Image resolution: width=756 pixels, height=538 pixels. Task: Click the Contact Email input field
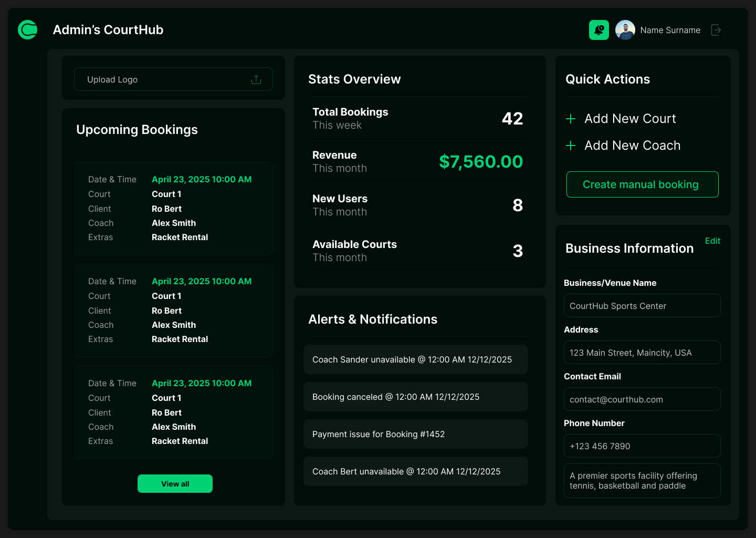(x=642, y=399)
